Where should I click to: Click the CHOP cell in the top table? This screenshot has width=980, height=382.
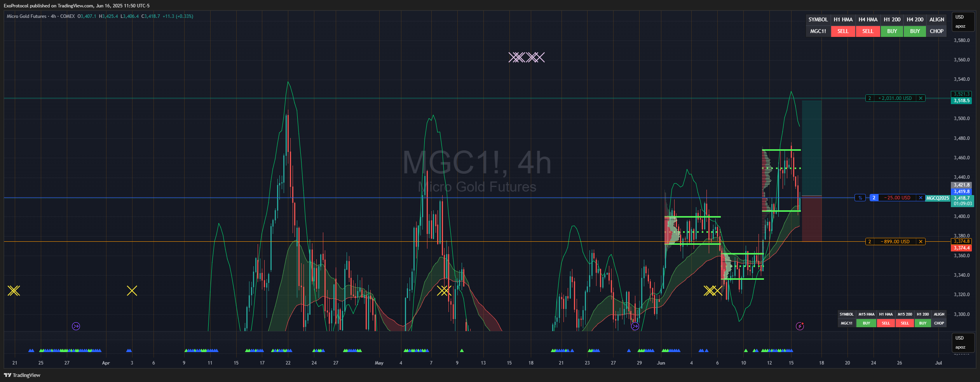coord(936,31)
